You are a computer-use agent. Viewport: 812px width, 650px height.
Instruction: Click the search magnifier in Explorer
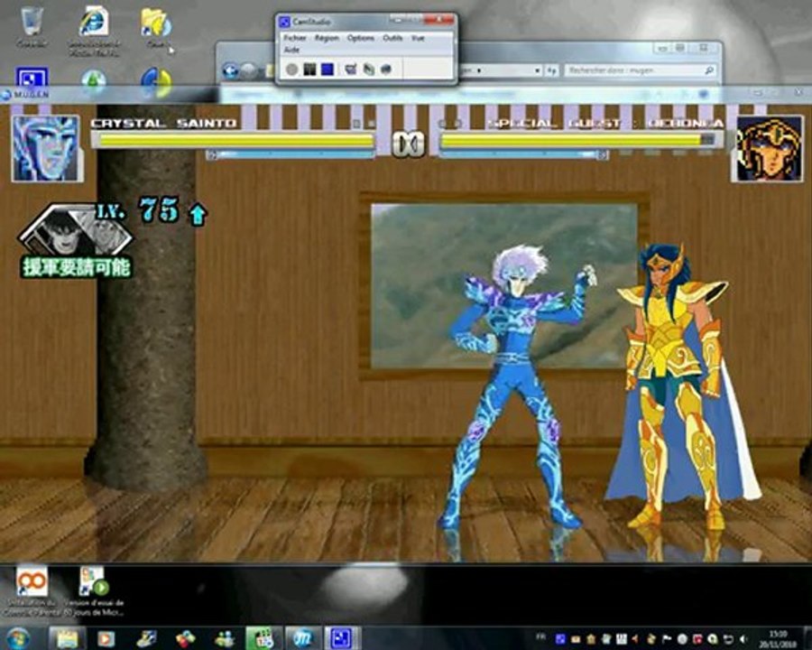tap(709, 70)
